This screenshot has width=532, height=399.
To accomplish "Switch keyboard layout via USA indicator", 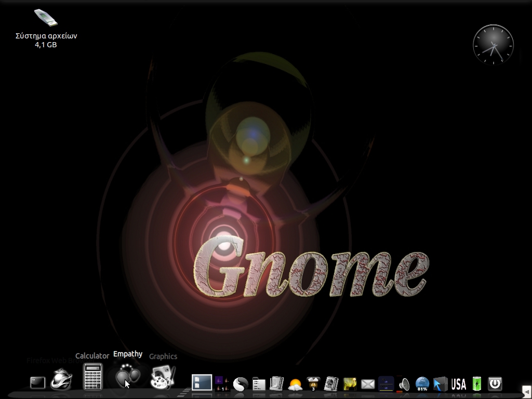I will (x=458, y=384).
